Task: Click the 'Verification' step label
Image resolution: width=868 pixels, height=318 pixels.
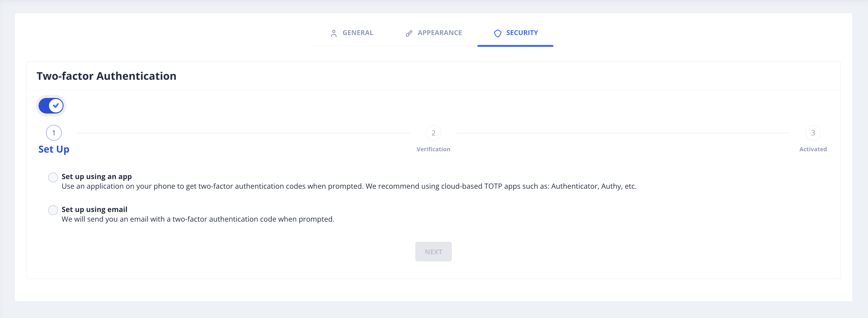Action: [x=433, y=149]
